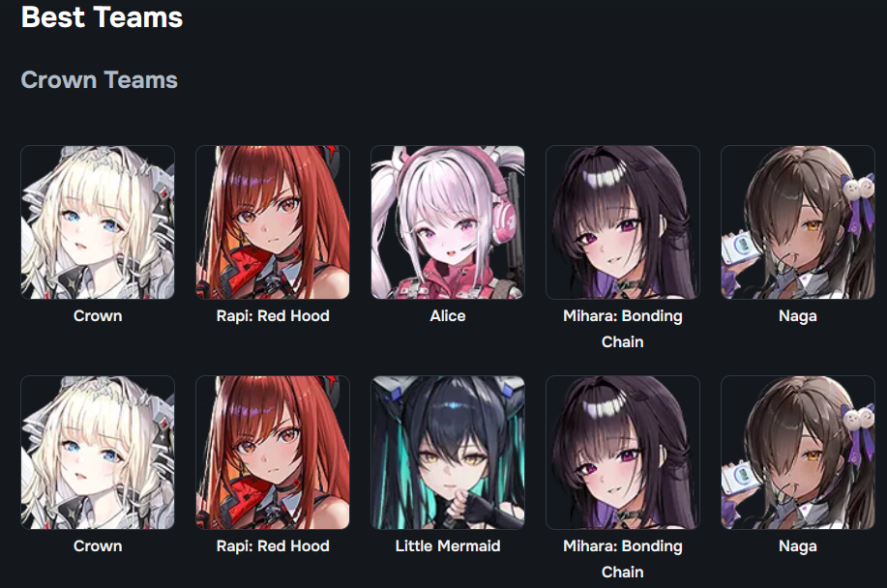
Task: Click Crown name label in first team
Action: pos(98,316)
